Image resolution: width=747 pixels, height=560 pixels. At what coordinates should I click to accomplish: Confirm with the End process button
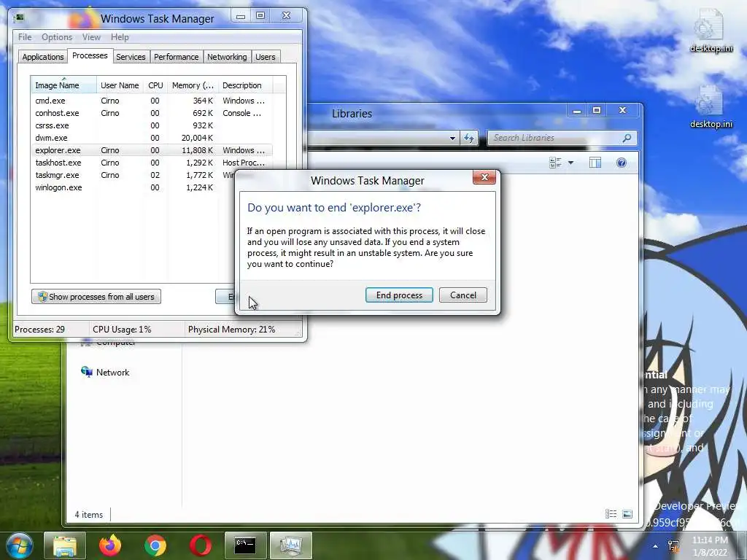pyautogui.click(x=399, y=295)
